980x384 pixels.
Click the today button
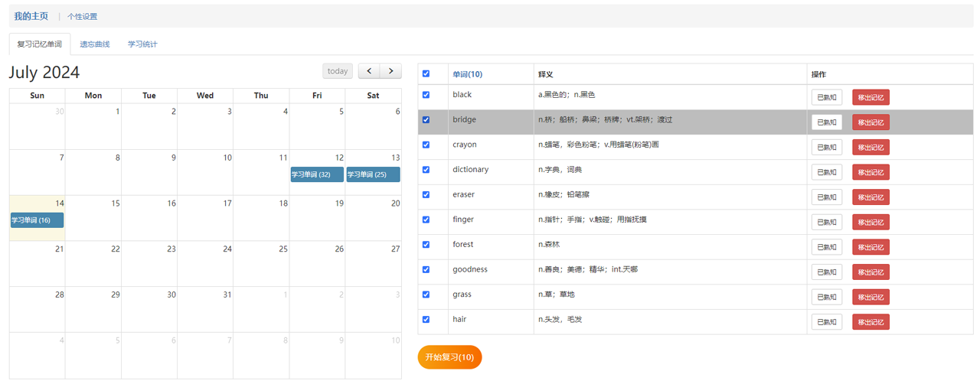(x=338, y=71)
